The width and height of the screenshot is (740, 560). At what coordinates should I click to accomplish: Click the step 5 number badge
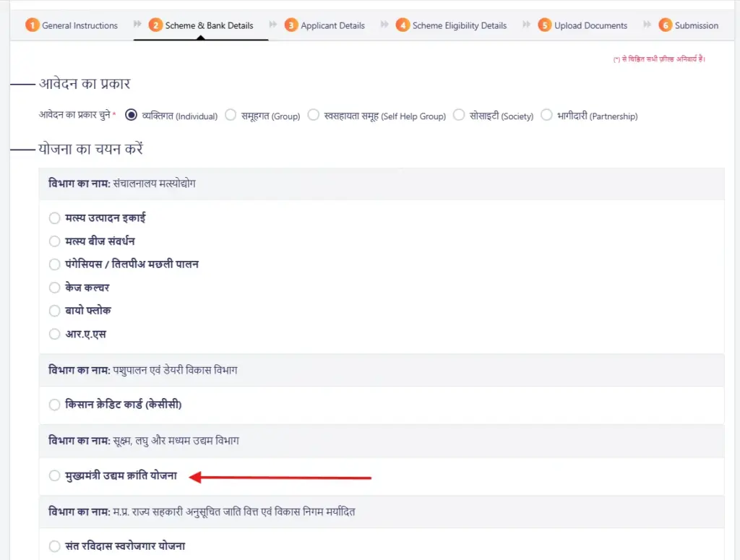tap(545, 25)
